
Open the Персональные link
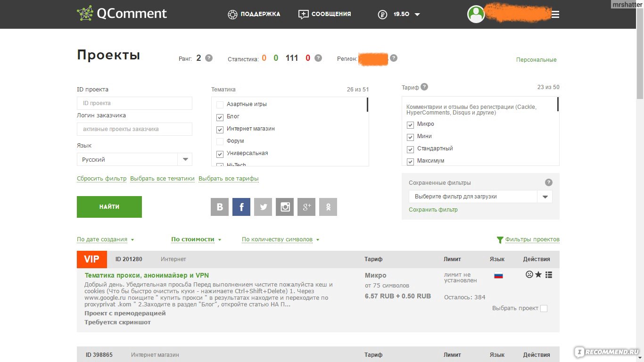coord(537,60)
